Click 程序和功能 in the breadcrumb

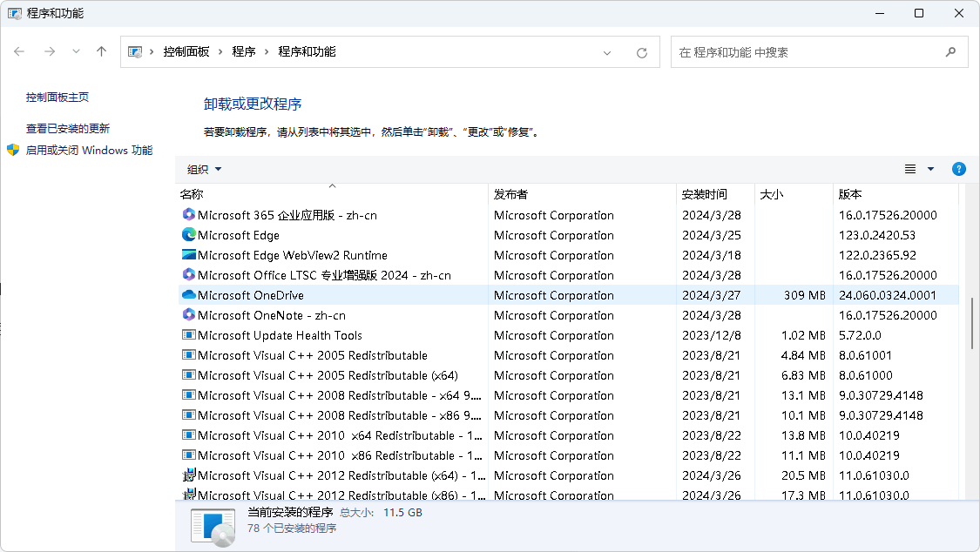pyautogui.click(x=307, y=52)
